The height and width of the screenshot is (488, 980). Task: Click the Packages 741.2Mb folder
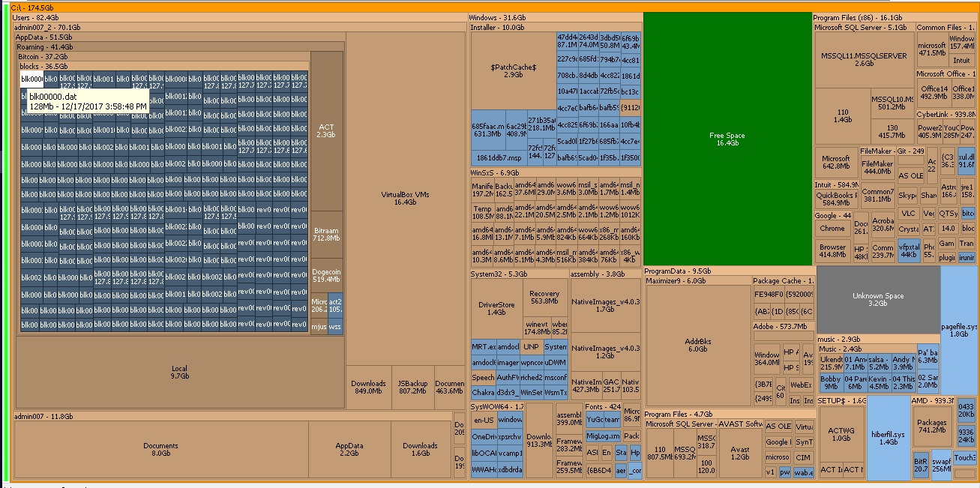(932, 427)
